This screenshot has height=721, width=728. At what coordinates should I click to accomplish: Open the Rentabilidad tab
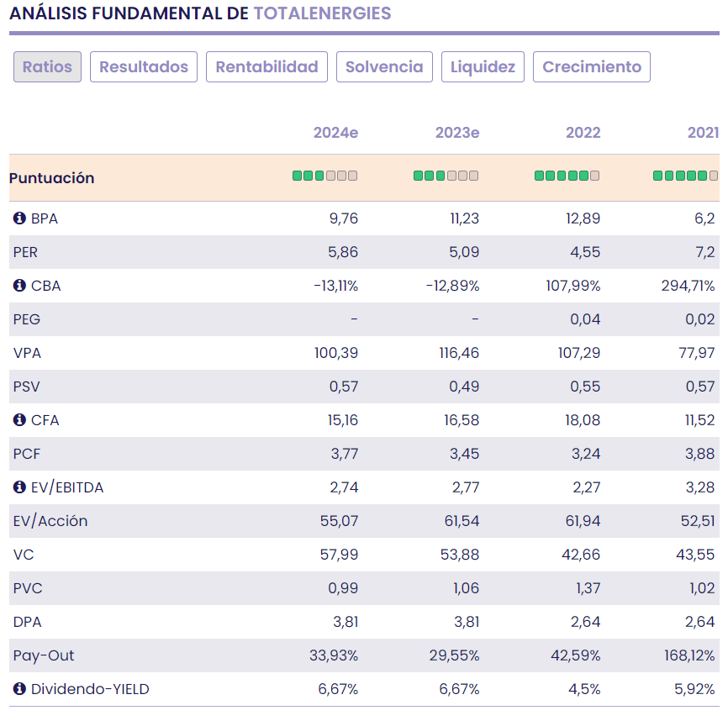tap(266, 67)
